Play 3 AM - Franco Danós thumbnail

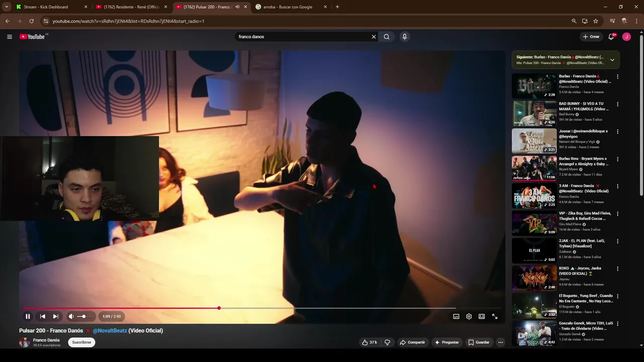pos(534,196)
